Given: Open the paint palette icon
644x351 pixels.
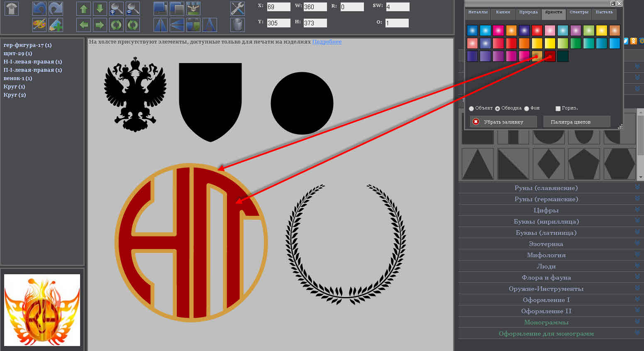Looking at the screenshot, I should [x=39, y=25].
